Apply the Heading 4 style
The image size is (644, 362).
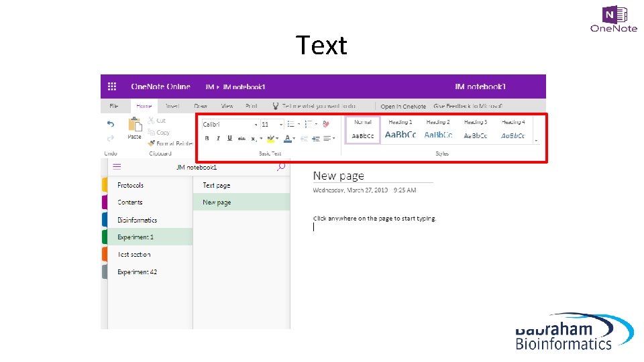[513, 129]
